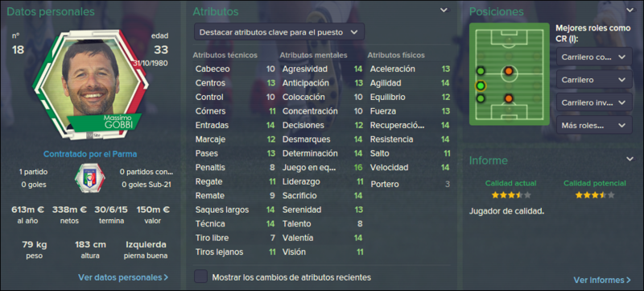Click the Calidad actual star rating
Image resolution: width=644 pixels, height=291 pixels.
[x=511, y=195]
